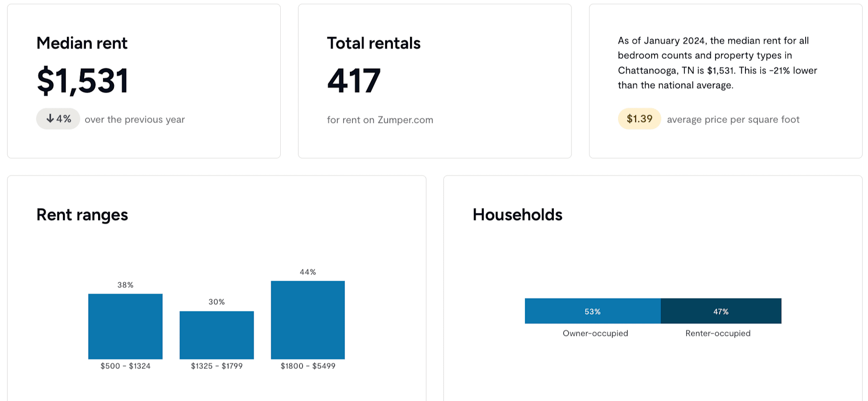Click the 417 total rentals number
The width and height of the screenshot is (868, 401).
coord(354,80)
